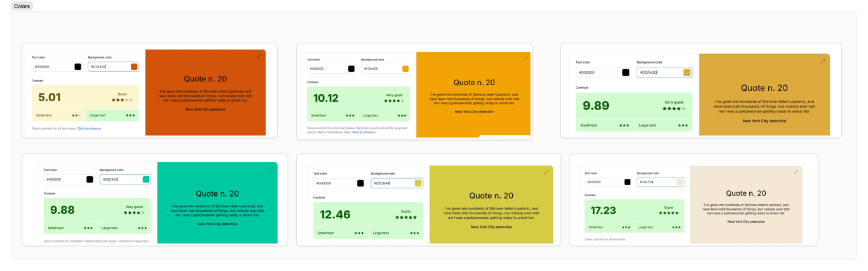Focus text color field in the 12.46 card
Image resolution: width=868 pixels, height=271 pixels.
click(x=339, y=183)
